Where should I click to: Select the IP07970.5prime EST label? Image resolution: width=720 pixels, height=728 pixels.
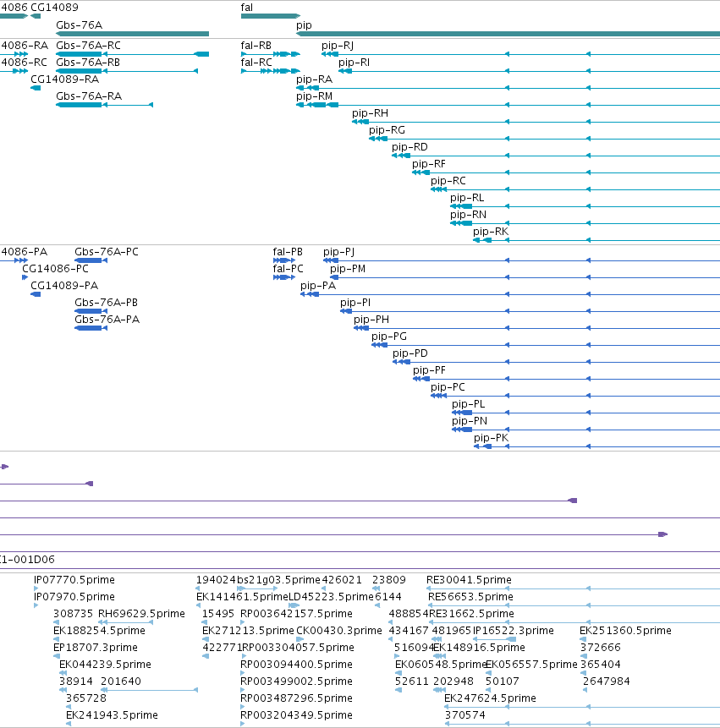click(74, 597)
